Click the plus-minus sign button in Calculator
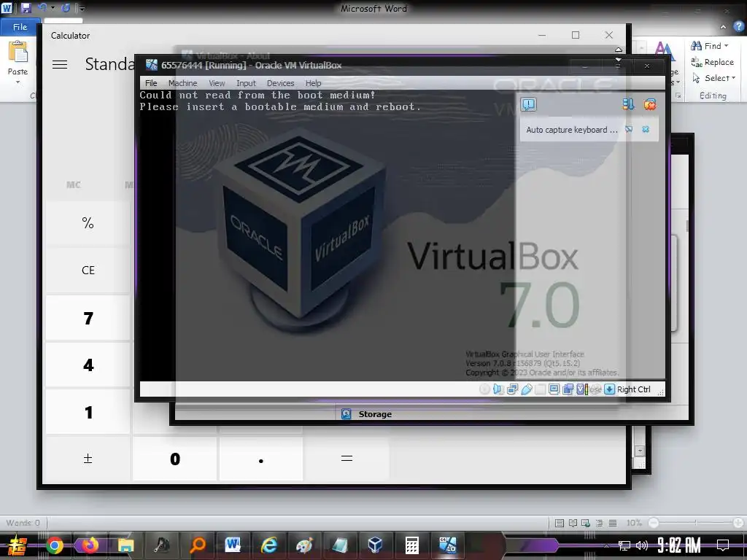The height and width of the screenshot is (560, 747). (x=88, y=459)
